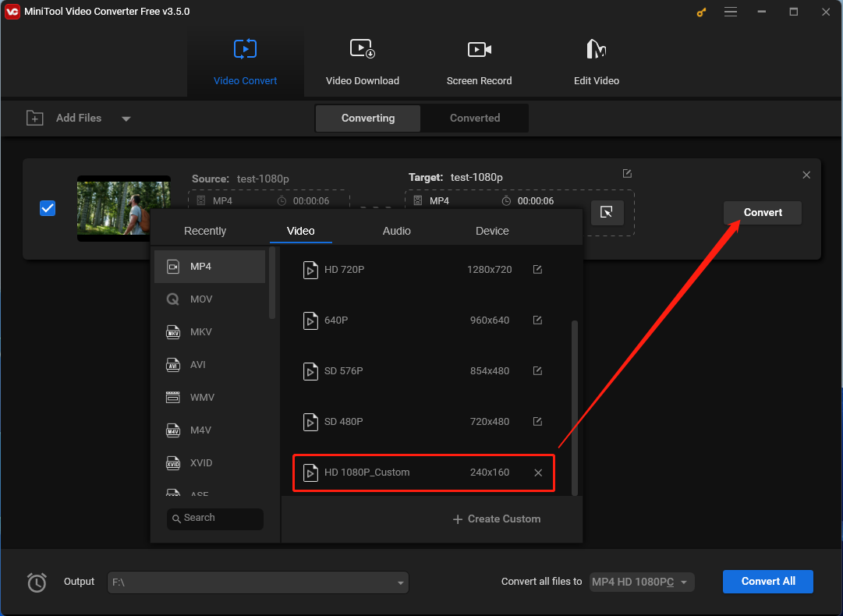The height and width of the screenshot is (616, 843).
Task: Select the Video format tab
Action: (x=300, y=231)
